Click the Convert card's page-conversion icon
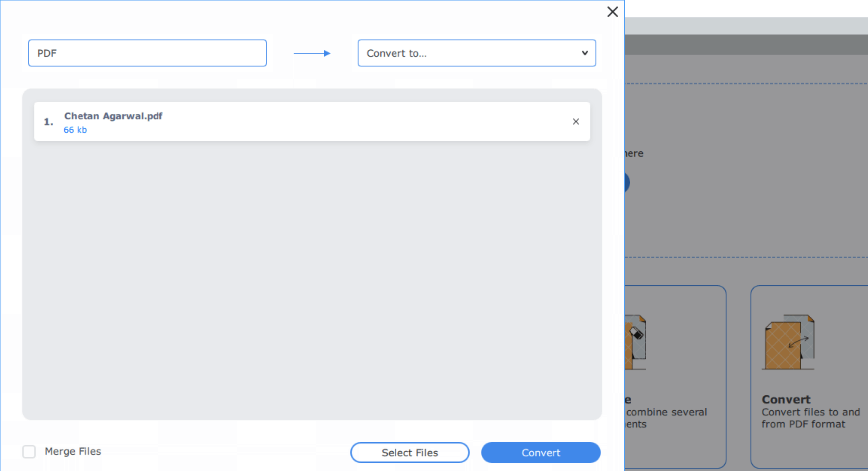 click(x=789, y=341)
